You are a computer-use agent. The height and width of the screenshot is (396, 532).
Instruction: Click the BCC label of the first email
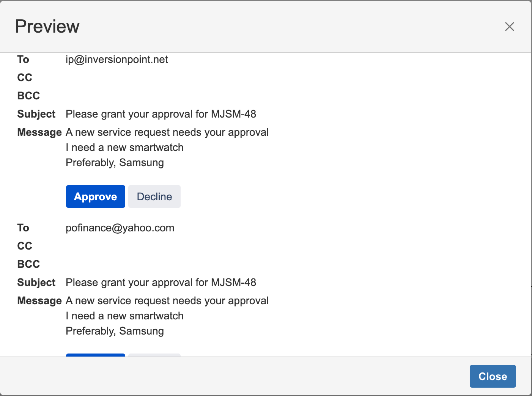[28, 96]
